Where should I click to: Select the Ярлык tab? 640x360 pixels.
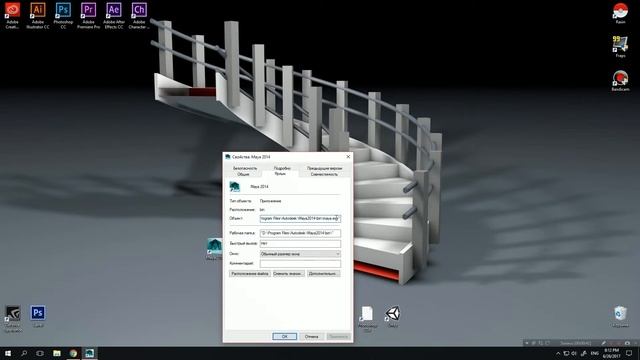(280, 174)
